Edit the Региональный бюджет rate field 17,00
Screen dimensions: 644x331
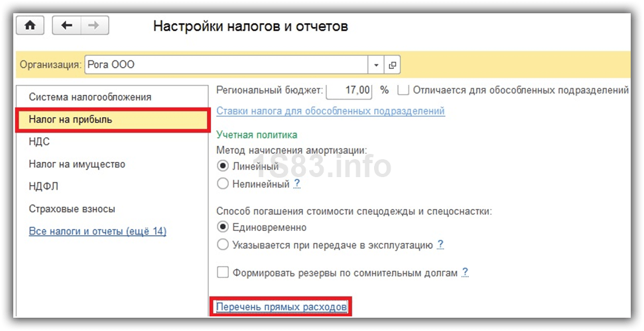tap(349, 90)
